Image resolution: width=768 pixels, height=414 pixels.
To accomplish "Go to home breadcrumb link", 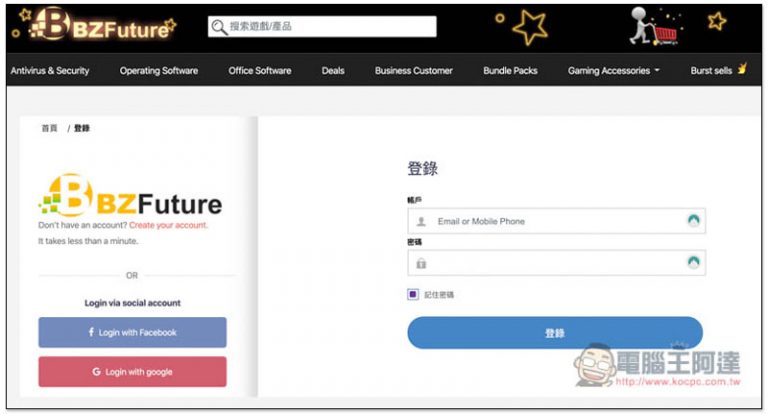I will pos(49,128).
